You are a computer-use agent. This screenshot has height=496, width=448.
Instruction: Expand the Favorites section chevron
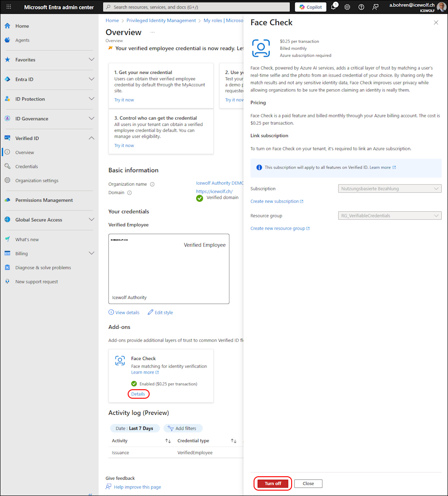92,60
